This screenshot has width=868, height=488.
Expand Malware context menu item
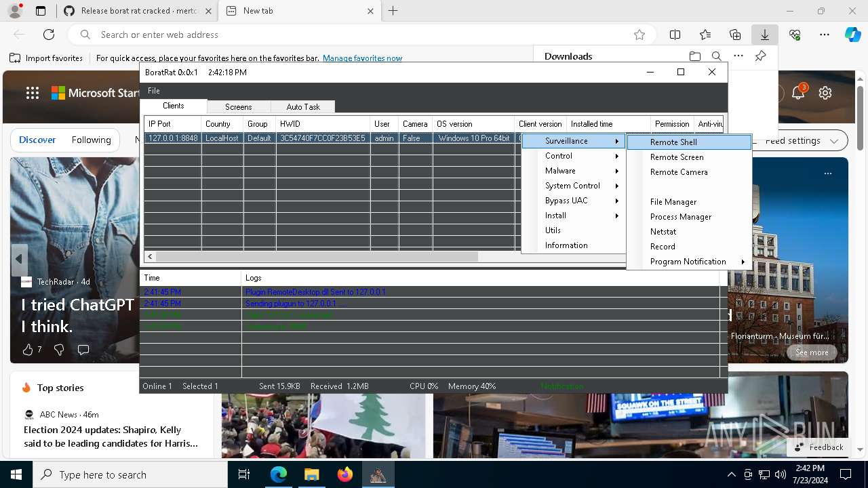[x=574, y=171]
